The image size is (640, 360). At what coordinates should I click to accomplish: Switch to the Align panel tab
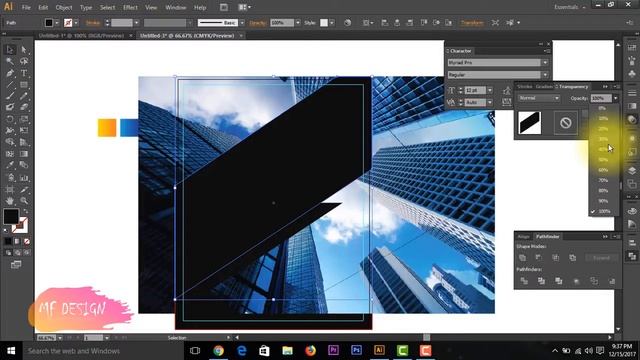(x=523, y=237)
